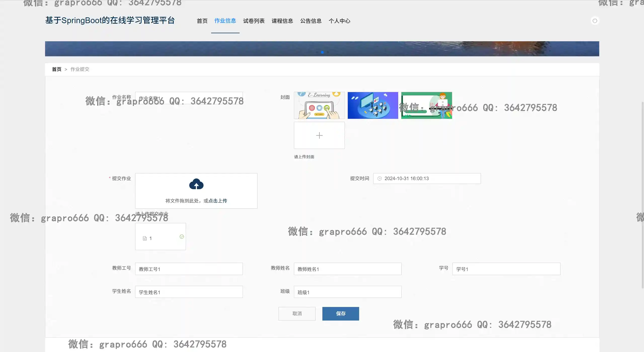Open the 试卷列表 menu item
Image resolution: width=644 pixels, height=352 pixels.
tap(254, 21)
